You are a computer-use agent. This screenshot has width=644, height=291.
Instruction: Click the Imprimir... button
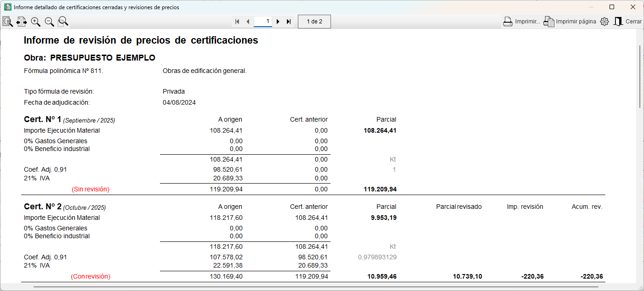click(521, 22)
